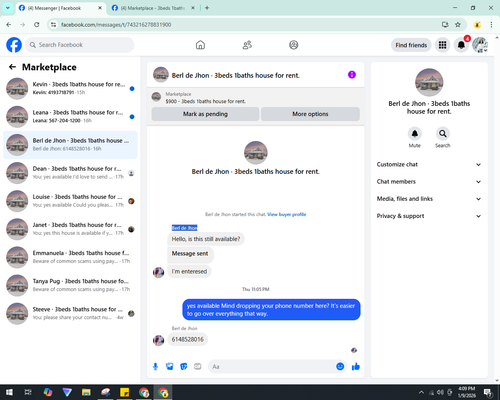Click the browser address bar URL
This screenshot has height=400, width=500.
pos(116,25)
